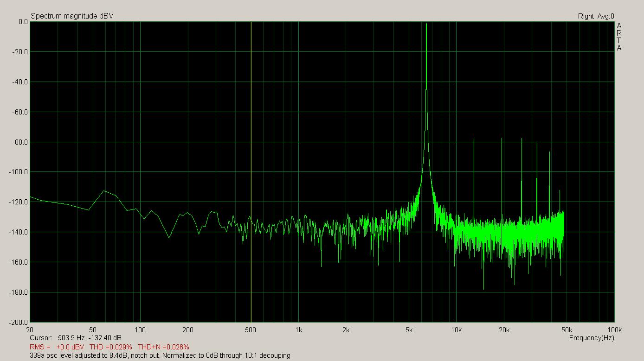Image resolution: width=644 pixels, height=361 pixels.
Task: Click the vertical 'ARTA' label
Action: [619, 37]
